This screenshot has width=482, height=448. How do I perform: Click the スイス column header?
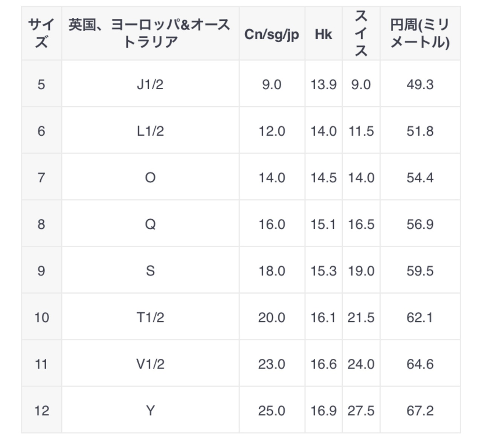(361, 34)
